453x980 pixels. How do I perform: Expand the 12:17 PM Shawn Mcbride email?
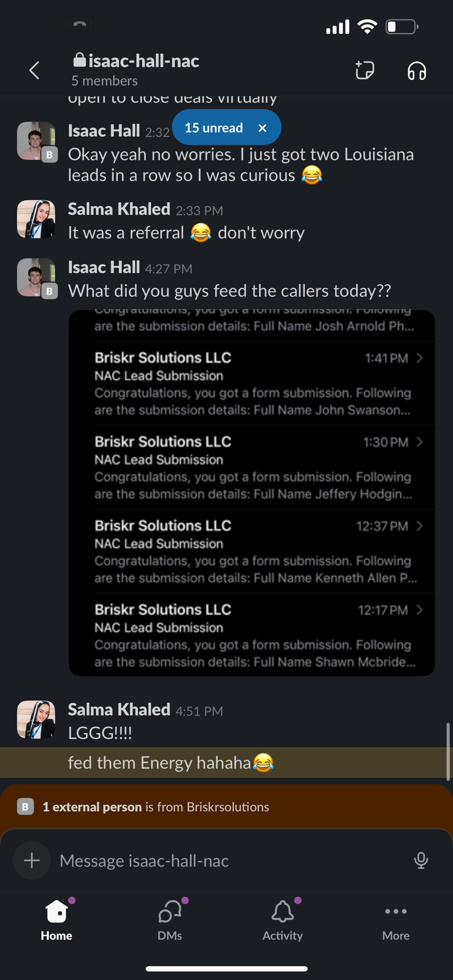258,635
